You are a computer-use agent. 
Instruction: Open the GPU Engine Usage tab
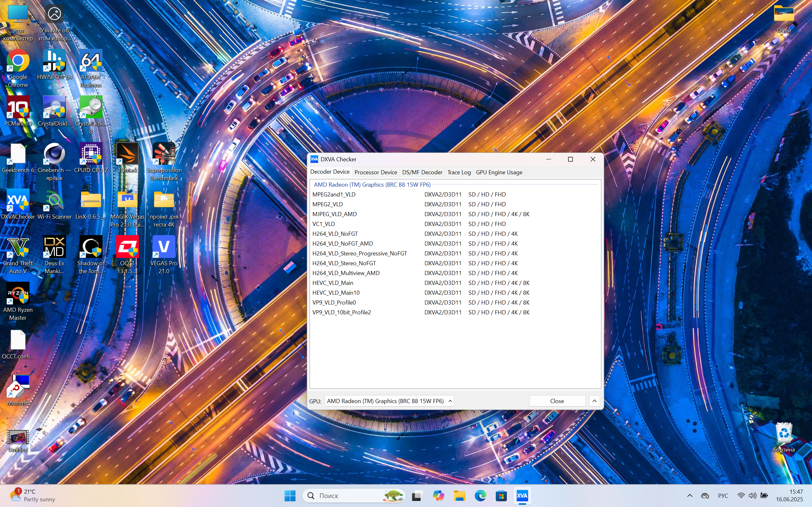tap(499, 172)
